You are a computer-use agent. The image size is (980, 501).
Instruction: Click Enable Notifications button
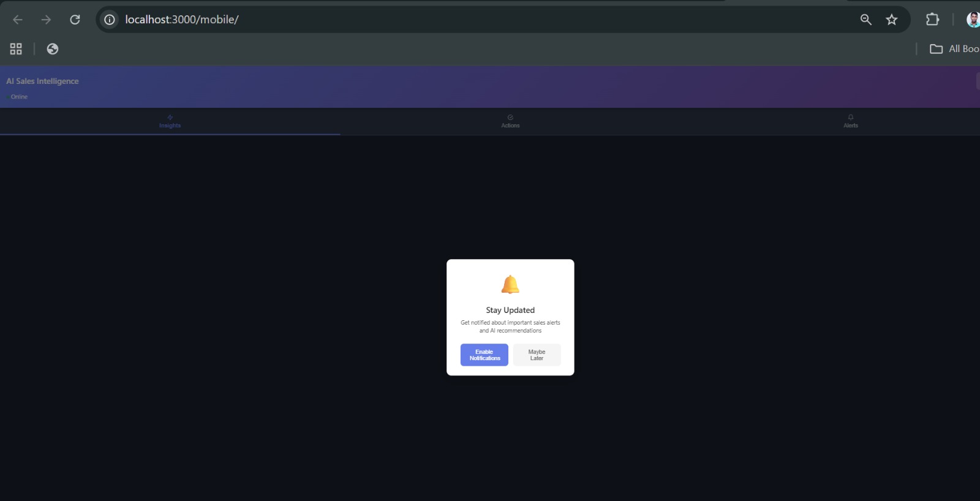tap(484, 355)
